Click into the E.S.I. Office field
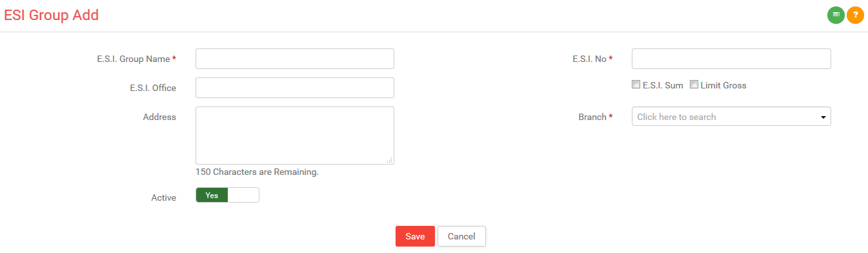Viewport: 868px width, 253px height. point(295,88)
